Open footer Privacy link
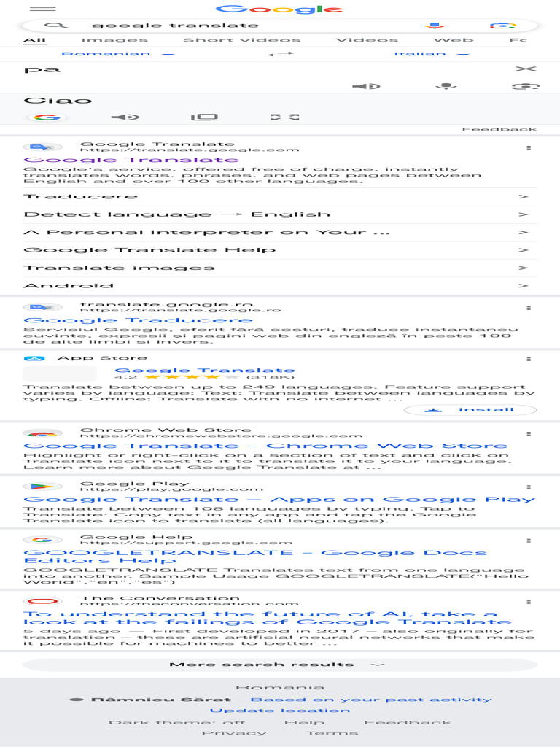The width and height of the screenshot is (560, 747). coord(234,733)
